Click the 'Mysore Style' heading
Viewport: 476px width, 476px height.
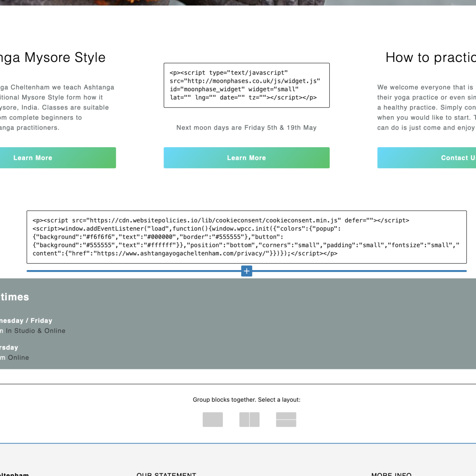pos(53,58)
